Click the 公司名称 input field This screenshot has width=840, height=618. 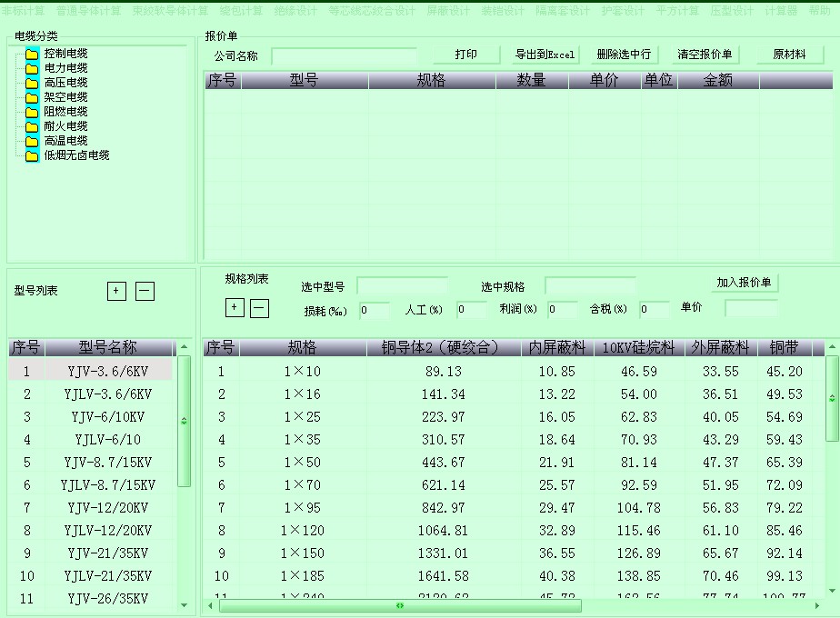tap(344, 56)
